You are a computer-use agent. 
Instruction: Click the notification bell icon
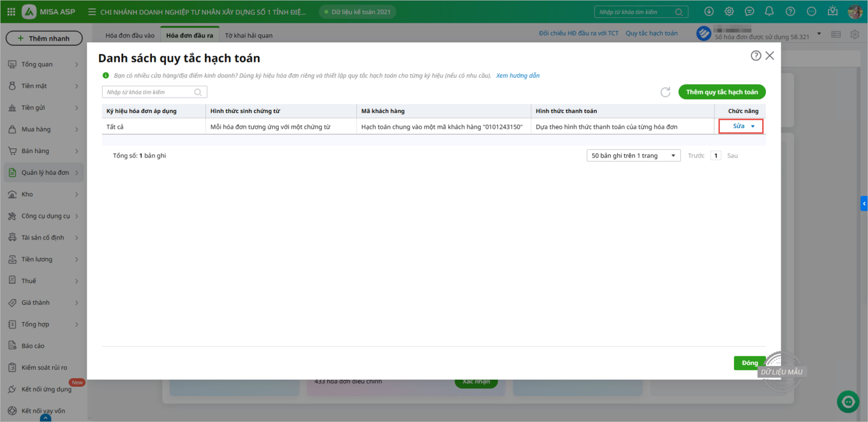pyautogui.click(x=769, y=11)
